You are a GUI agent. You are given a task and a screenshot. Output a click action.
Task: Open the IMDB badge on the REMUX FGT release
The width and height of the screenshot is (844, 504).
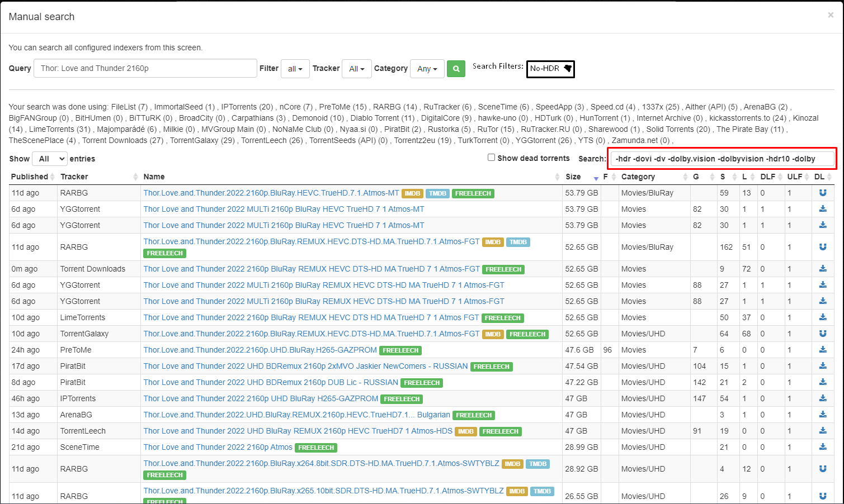pos(493,242)
